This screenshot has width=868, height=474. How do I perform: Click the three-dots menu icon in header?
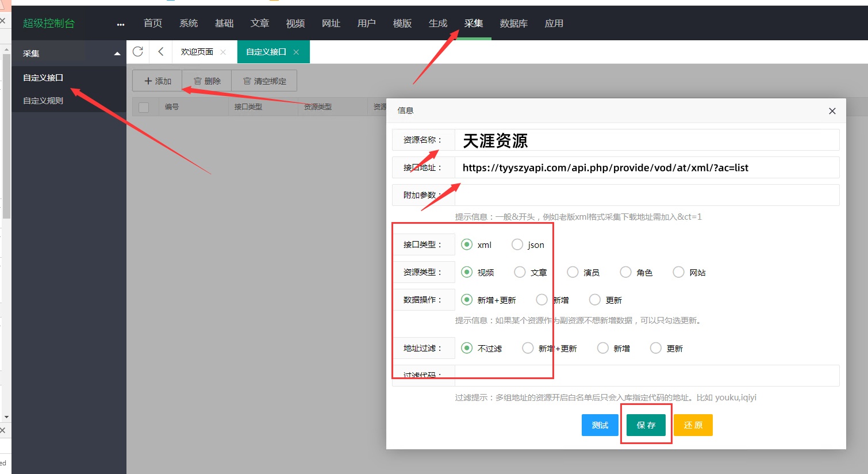coord(121,24)
